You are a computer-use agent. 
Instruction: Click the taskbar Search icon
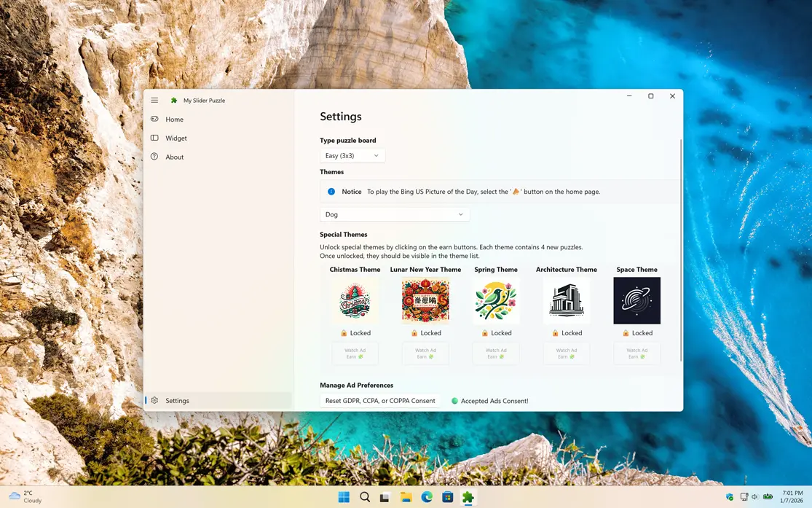pos(365,497)
